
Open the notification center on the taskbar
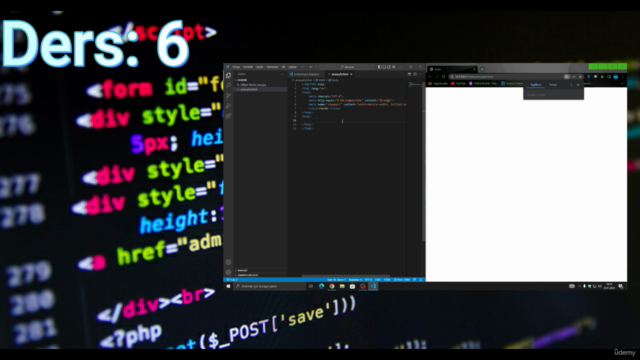pyautogui.click(x=621, y=286)
